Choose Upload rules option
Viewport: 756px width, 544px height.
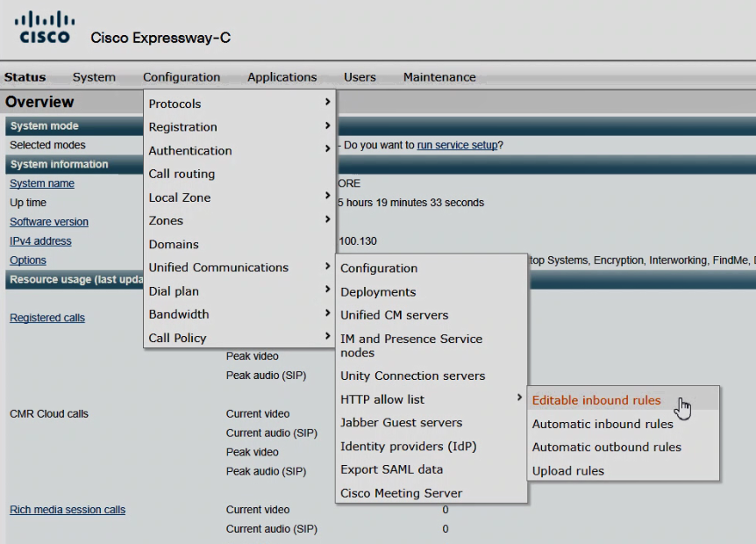(567, 471)
